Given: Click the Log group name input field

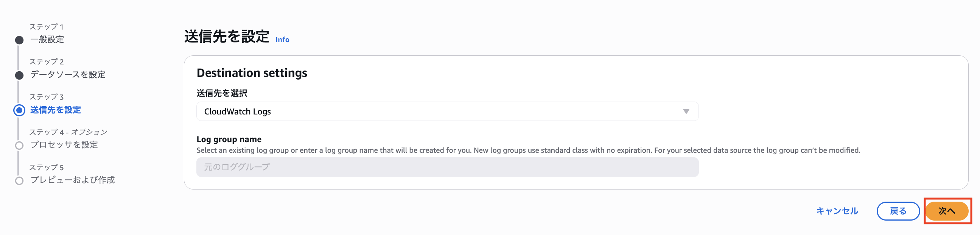Looking at the screenshot, I should 447,167.
